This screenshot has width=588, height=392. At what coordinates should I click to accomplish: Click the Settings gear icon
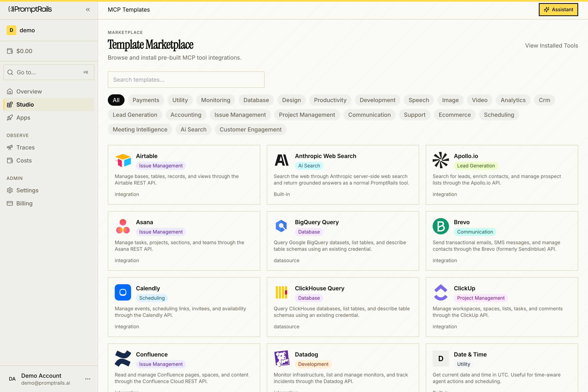(x=10, y=190)
